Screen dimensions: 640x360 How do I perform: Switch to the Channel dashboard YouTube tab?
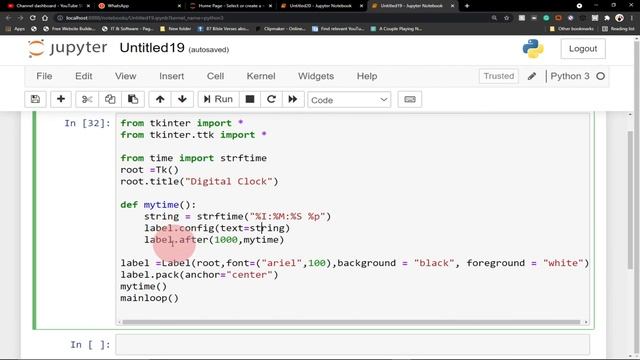[48, 6]
